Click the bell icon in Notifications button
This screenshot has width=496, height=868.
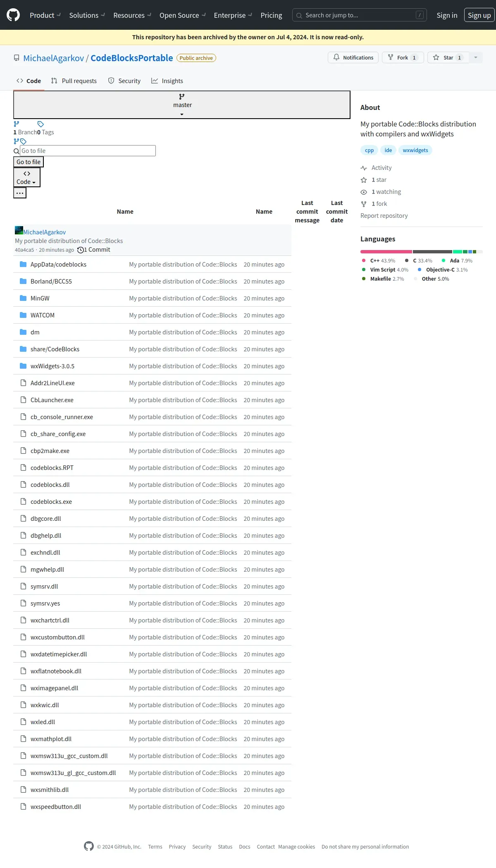click(x=336, y=57)
